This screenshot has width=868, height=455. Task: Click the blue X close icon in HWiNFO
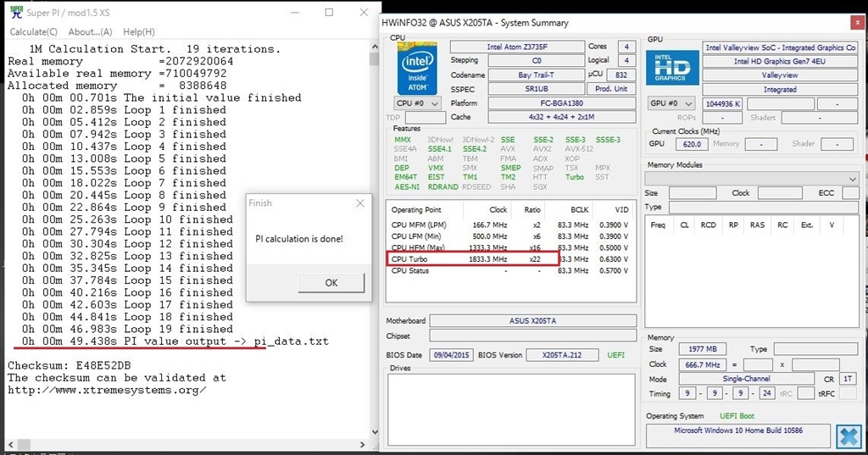click(x=848, y=436)
